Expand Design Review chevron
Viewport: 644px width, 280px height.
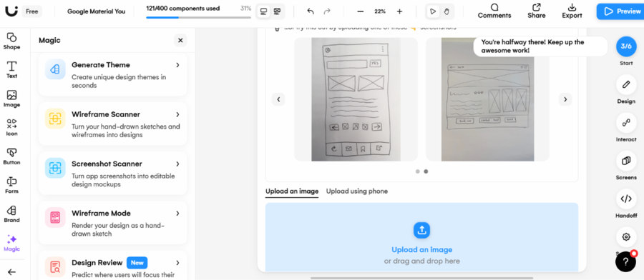point(177,263)
